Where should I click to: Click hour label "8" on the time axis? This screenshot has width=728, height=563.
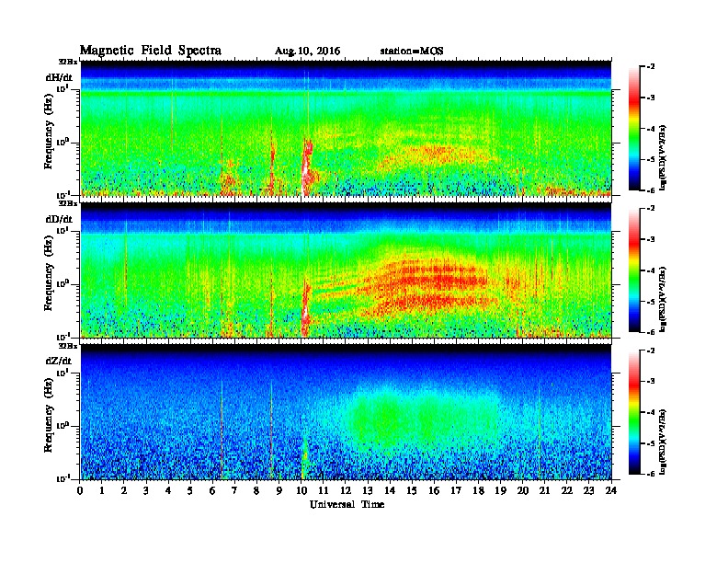[x=256, y=490]
